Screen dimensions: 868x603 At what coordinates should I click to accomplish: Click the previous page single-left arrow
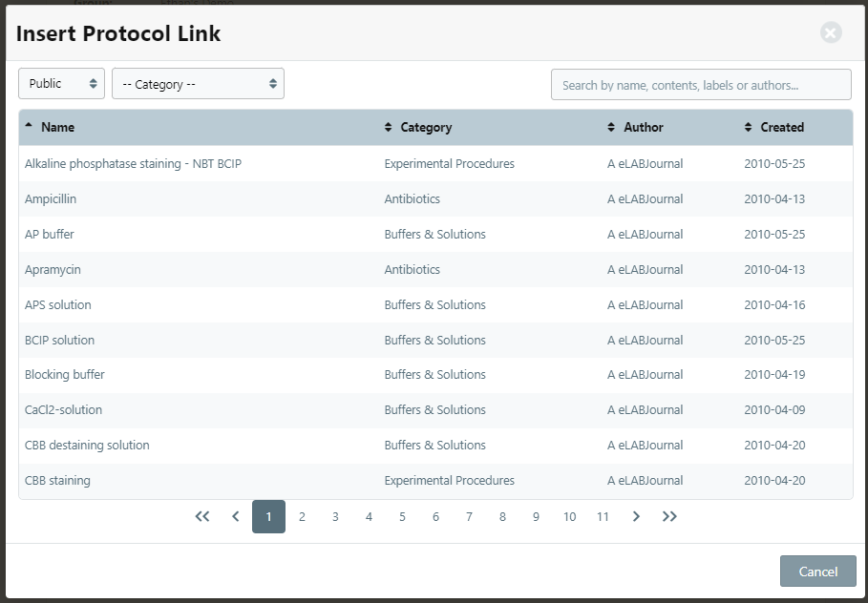pos(235,516)
